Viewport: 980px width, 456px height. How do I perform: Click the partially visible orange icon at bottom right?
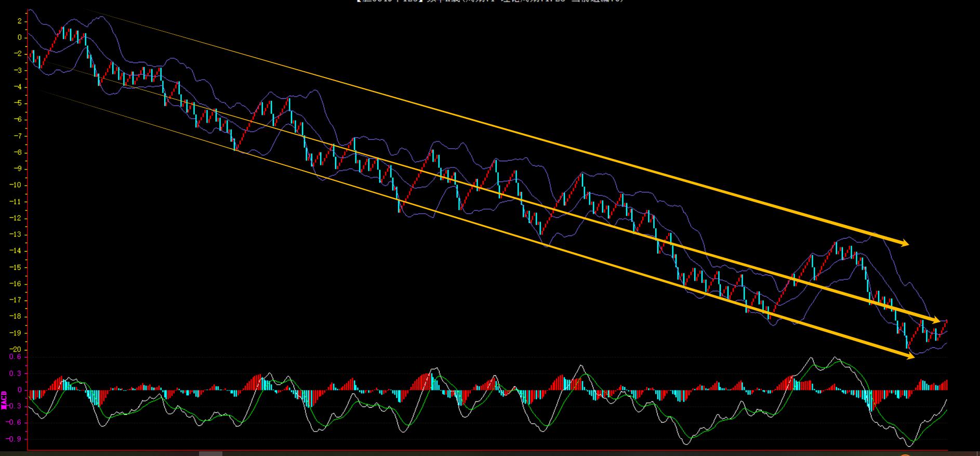905,454
